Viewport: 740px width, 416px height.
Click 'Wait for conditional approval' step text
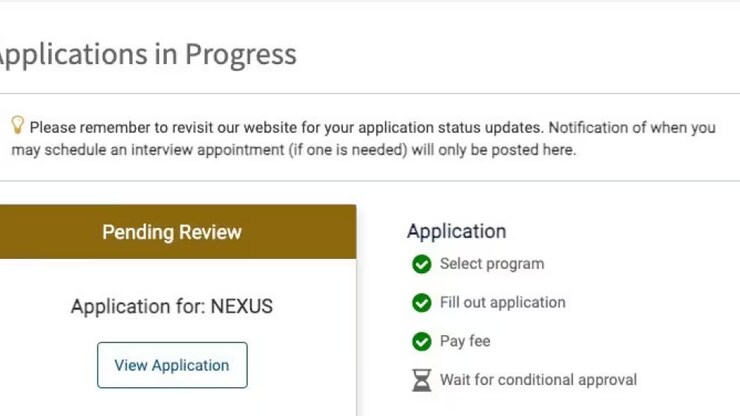(x=538, y=380)
